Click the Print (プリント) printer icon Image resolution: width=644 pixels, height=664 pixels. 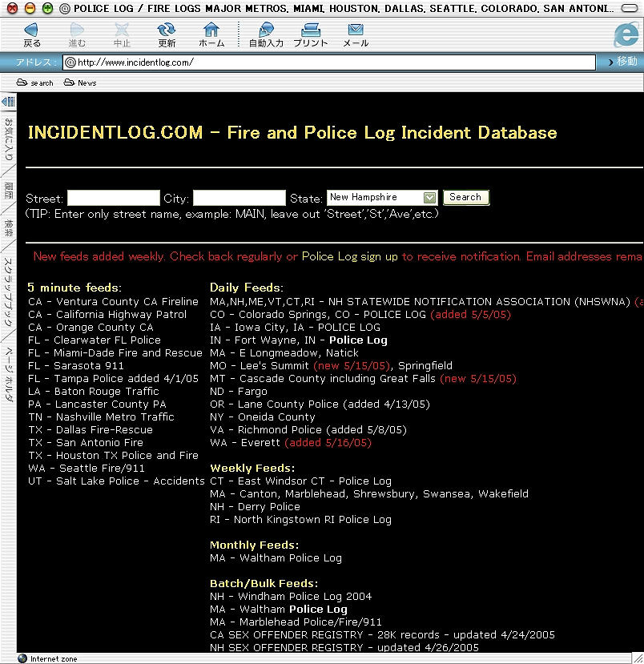click(311, 30)
